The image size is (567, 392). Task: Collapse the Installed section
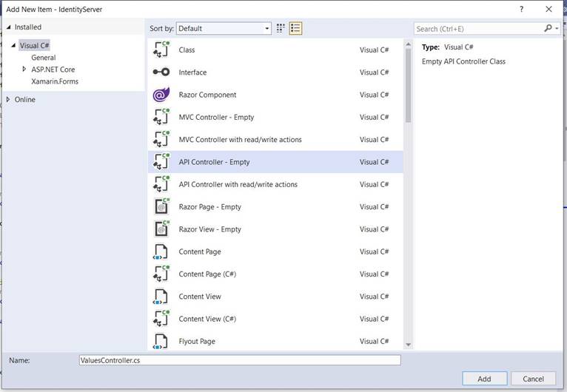pos(9,27)
